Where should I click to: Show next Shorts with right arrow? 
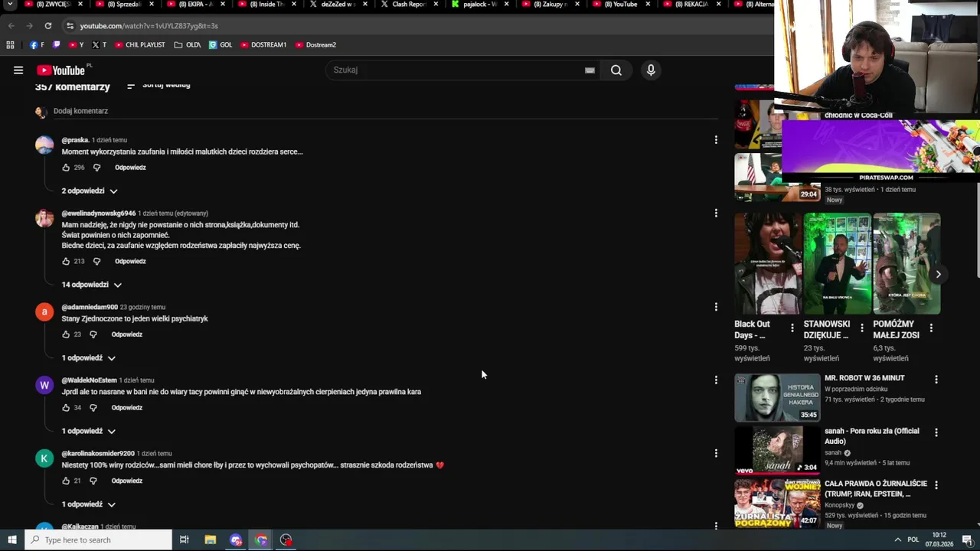(x=938, y=275)
